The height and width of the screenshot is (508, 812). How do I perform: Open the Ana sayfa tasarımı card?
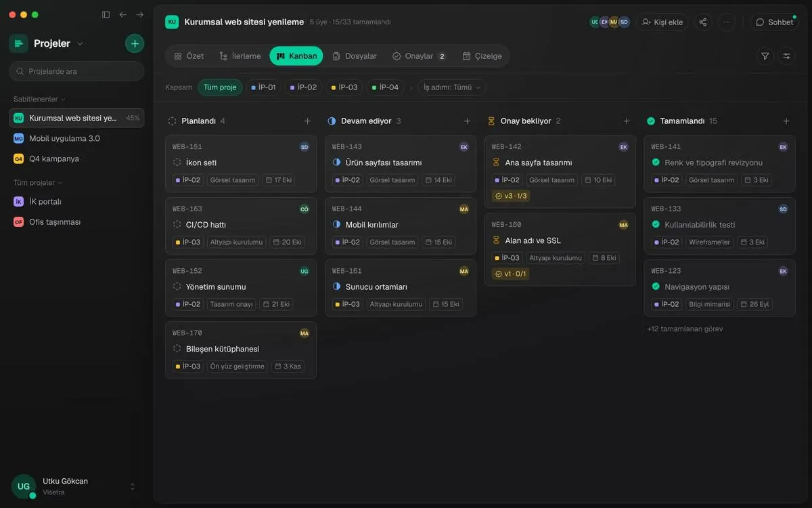(560, 171)
